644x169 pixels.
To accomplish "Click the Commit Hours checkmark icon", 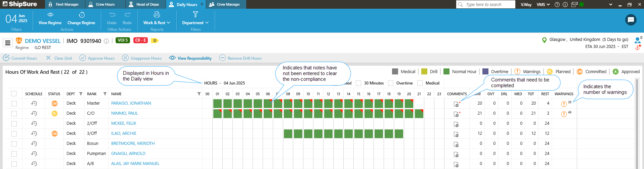I will pos(6,58).
